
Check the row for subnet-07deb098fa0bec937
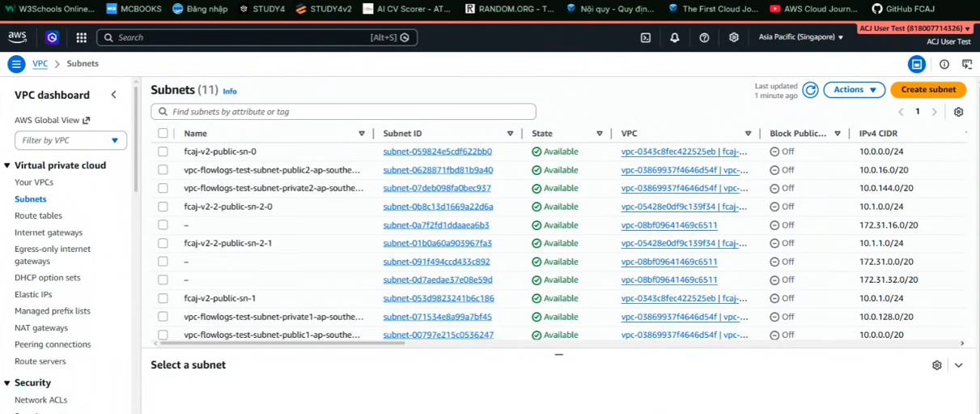pyautogui.click(x=163, y=188)
